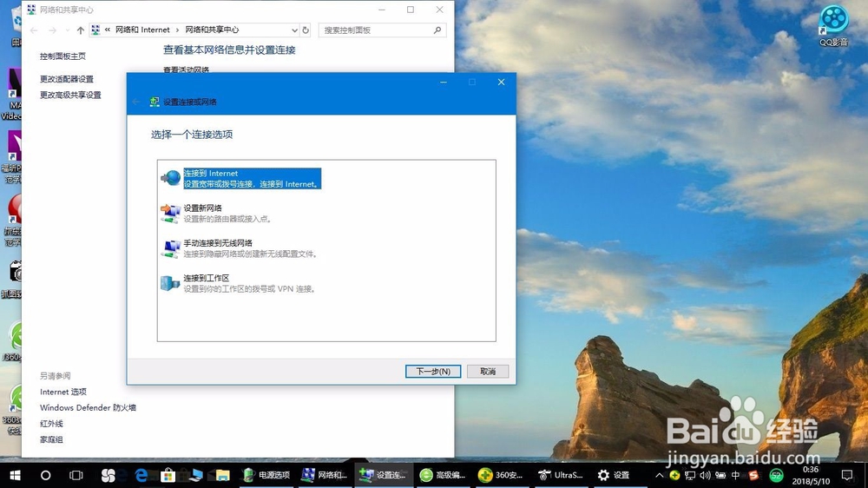The width and height of the screenshot is (868, 488).
Task: Switch to UltraS... taskbar window
Action: click(562, 475)
